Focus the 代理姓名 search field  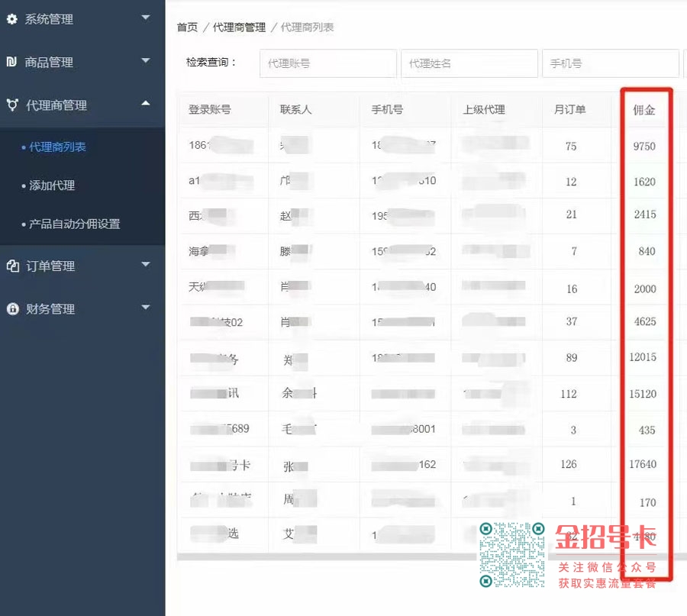pyautogui.click(x=469, y=63)
